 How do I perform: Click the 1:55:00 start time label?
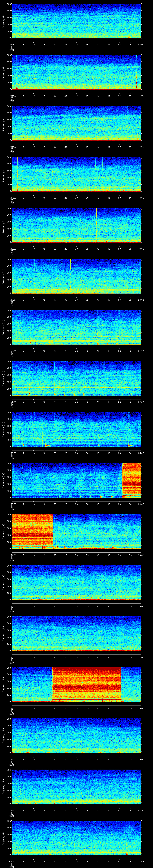click(12, 606)
